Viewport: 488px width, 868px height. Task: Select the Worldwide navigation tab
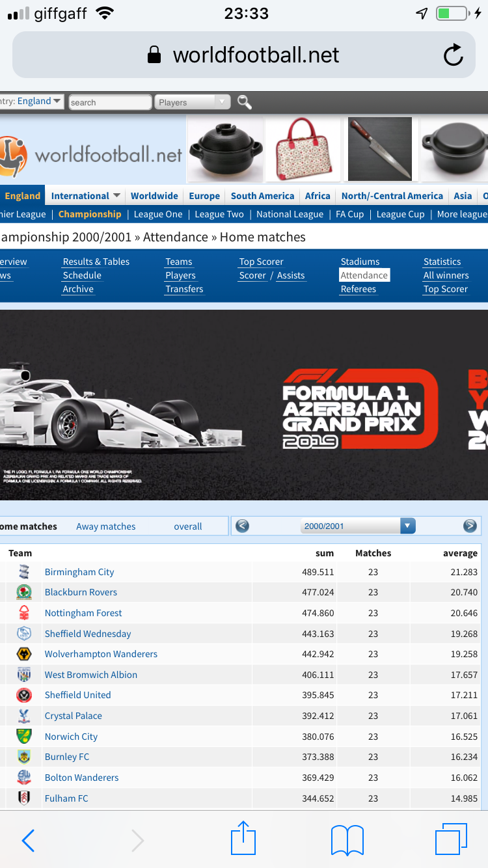click(154, 196)
